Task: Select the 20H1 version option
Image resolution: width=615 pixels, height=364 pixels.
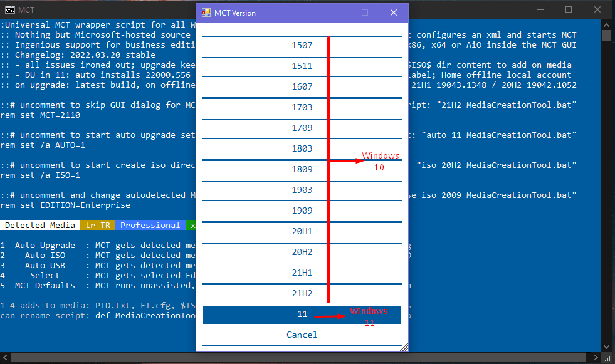Action: point(302,232)
